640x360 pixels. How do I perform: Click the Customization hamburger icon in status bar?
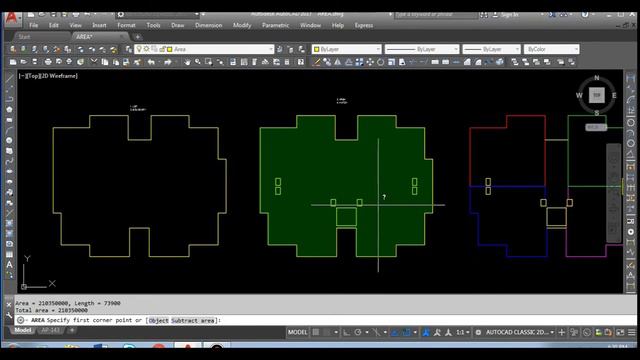[x=631, y=332]
